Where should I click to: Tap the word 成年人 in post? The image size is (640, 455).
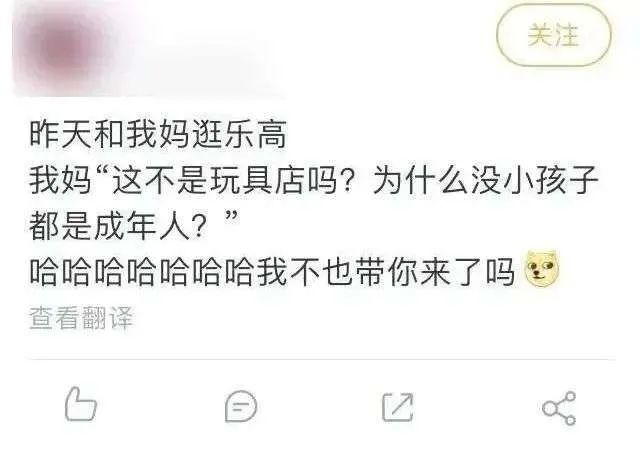142,226
